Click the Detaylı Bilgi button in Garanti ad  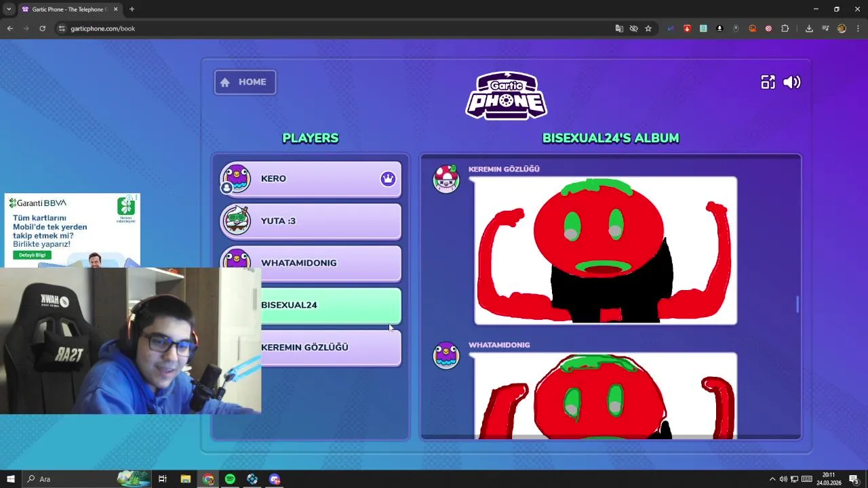[32, 255]
